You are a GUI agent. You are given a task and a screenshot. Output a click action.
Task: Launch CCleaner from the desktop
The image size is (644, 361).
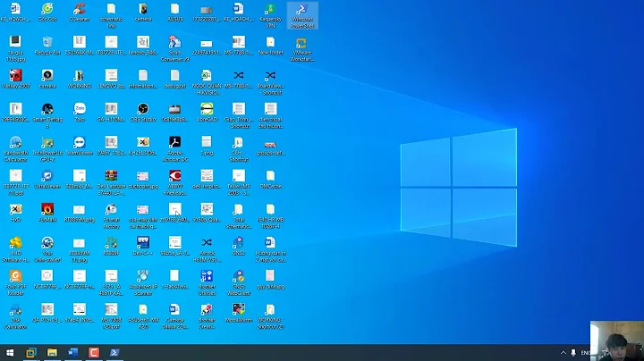[x=80, y=13]
